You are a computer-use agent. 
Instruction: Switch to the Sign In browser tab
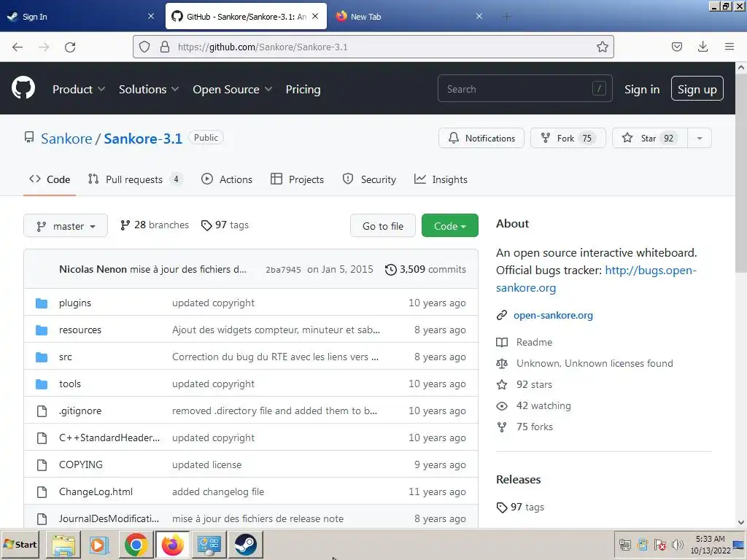pyautogui.click(x=81, y=17)
